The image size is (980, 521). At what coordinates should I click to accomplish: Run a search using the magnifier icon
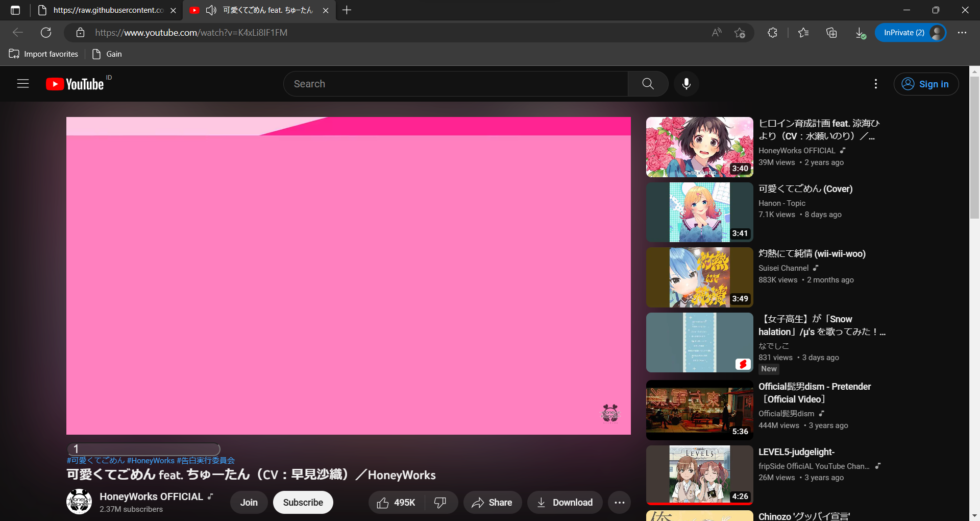click(648, 84)
